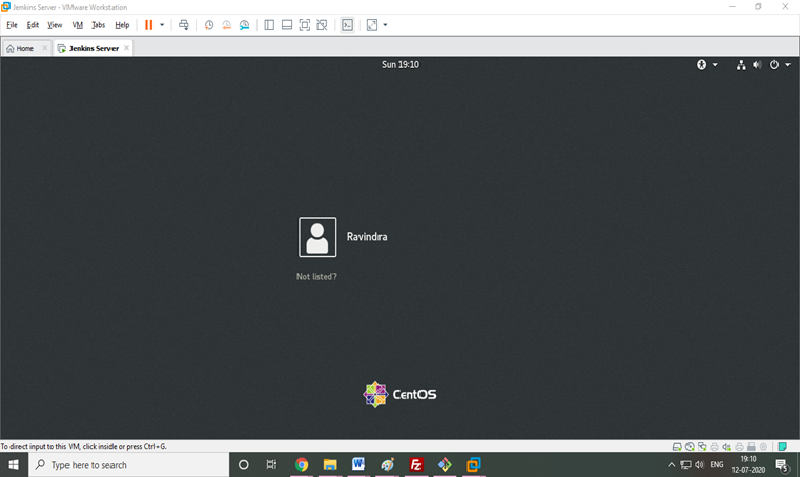Open Google Chrome from the taskbar
The height and width of the screenshot is (477, 805).
301,465
